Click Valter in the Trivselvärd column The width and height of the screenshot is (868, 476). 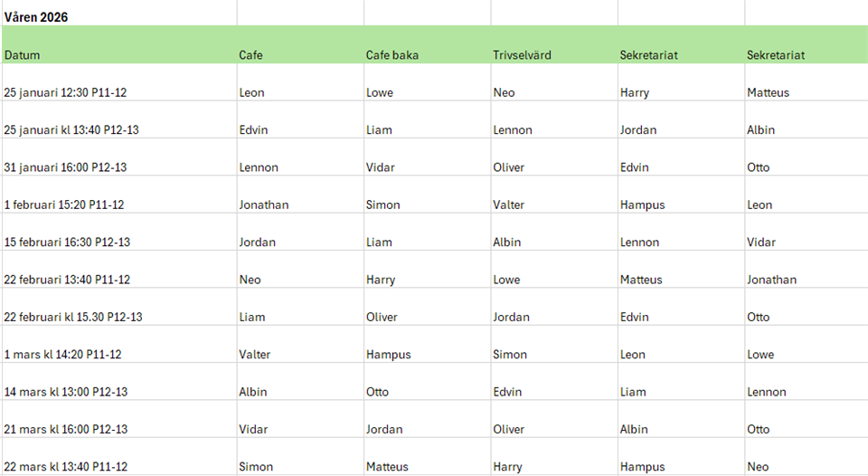click(x=508, y=205)
